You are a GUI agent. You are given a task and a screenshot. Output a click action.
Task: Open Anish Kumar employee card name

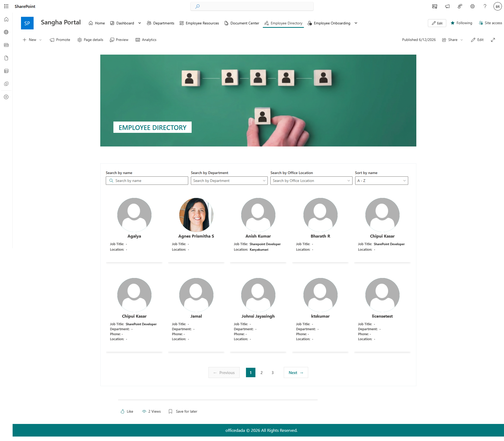tap(258, 236)
